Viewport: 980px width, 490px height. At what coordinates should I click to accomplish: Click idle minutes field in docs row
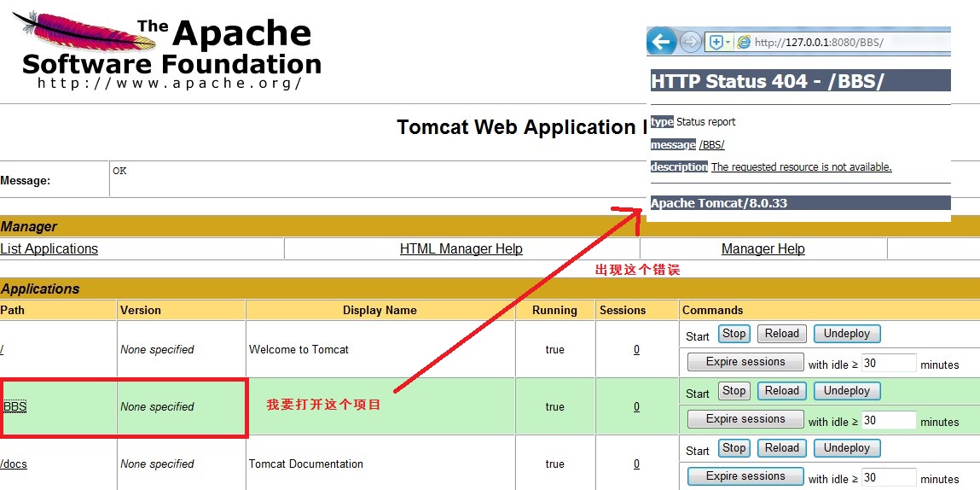coord(889,477)
